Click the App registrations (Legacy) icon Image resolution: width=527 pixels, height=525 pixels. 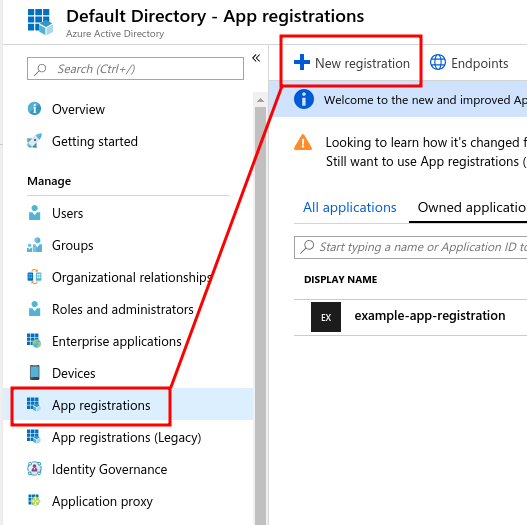34,436
